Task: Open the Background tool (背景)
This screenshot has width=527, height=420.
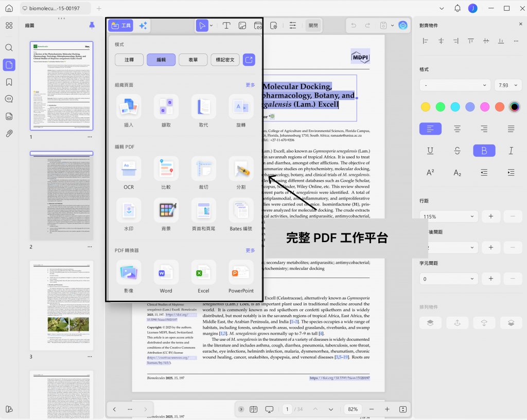Action: 166,214
